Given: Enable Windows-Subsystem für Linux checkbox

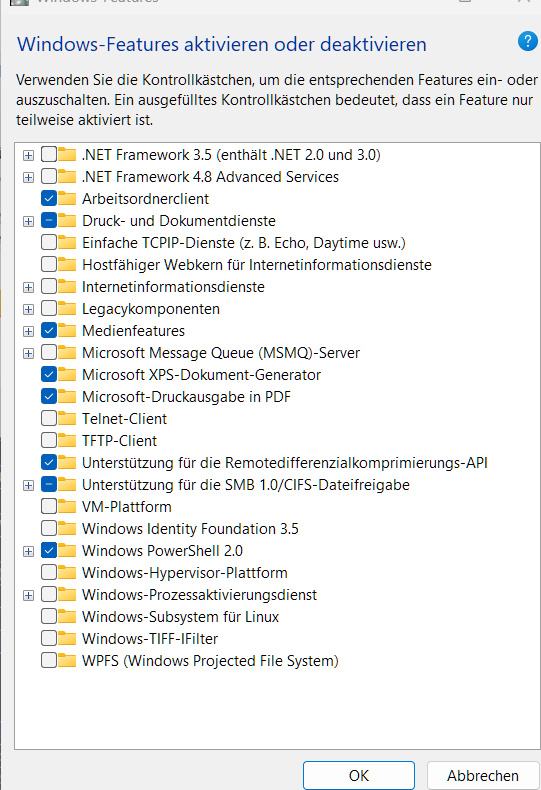Looking at the screenshot, I should (x=49, y=616).
